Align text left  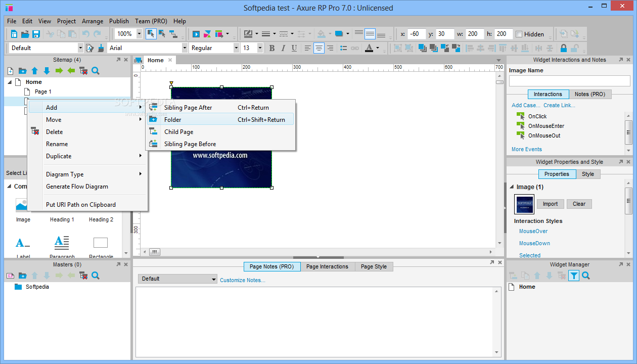pyautogui.click(x=308, y=48)
